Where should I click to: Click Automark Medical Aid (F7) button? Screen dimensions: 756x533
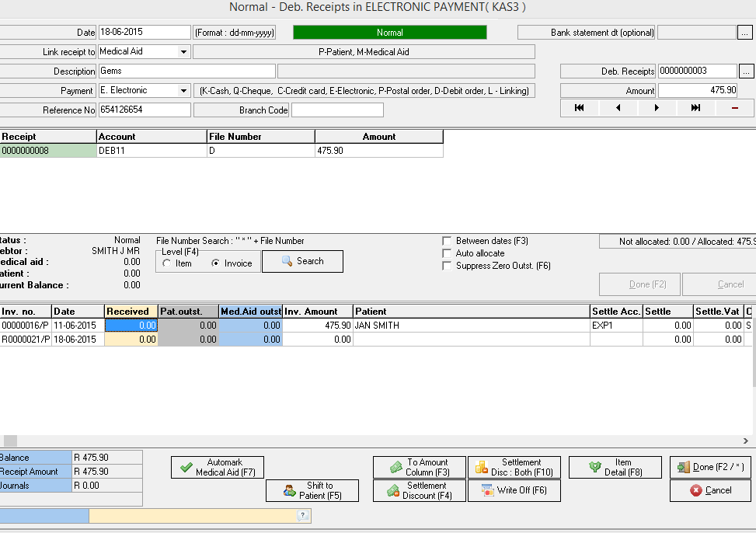pos(218,467)
